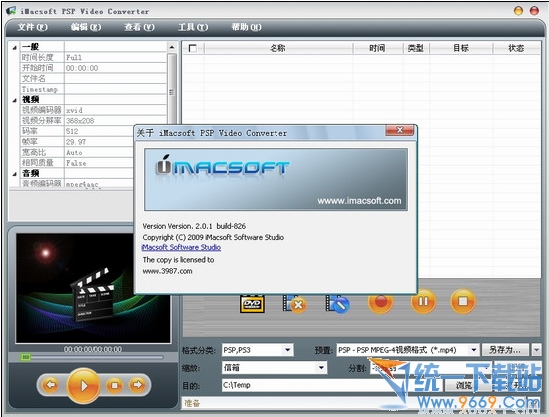Click the 名称 (Name) column header
This screenshot has width=549, height=417.
(278, 48)
